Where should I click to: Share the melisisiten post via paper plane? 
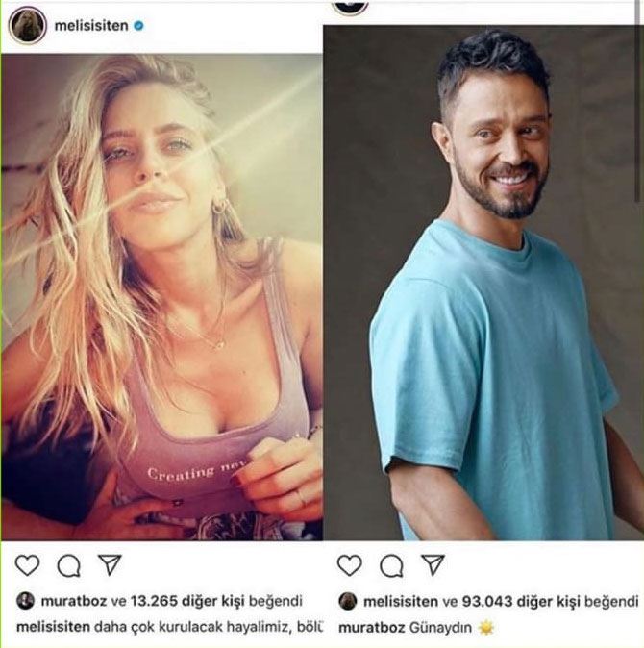(110, 564)
